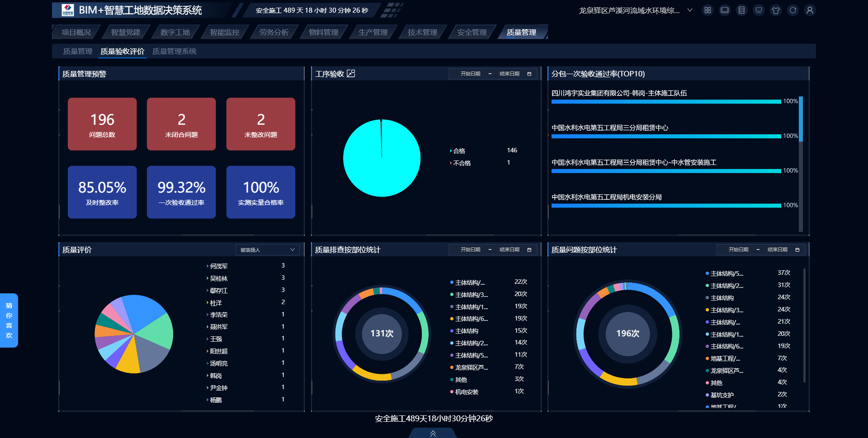Click calendar icon in 质量问题按部位统计 panel
Screen dimensions: 868x438
797,250
